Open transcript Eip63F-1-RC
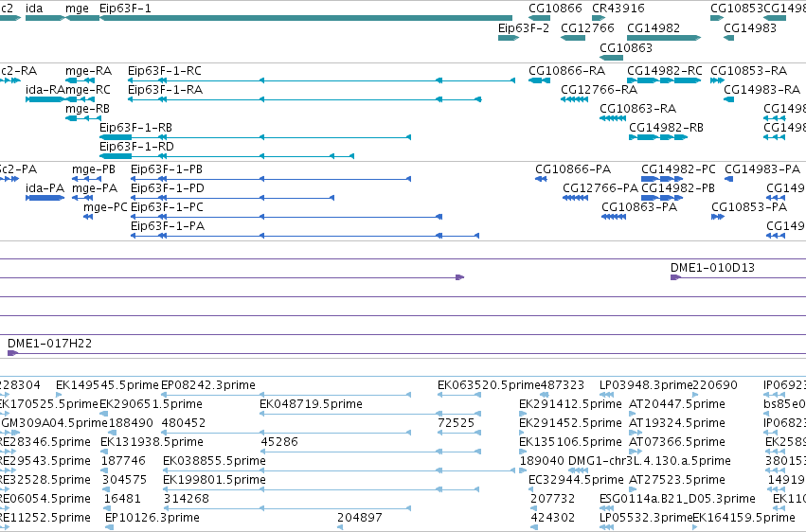806x532 pixels. tap(321, 80)
